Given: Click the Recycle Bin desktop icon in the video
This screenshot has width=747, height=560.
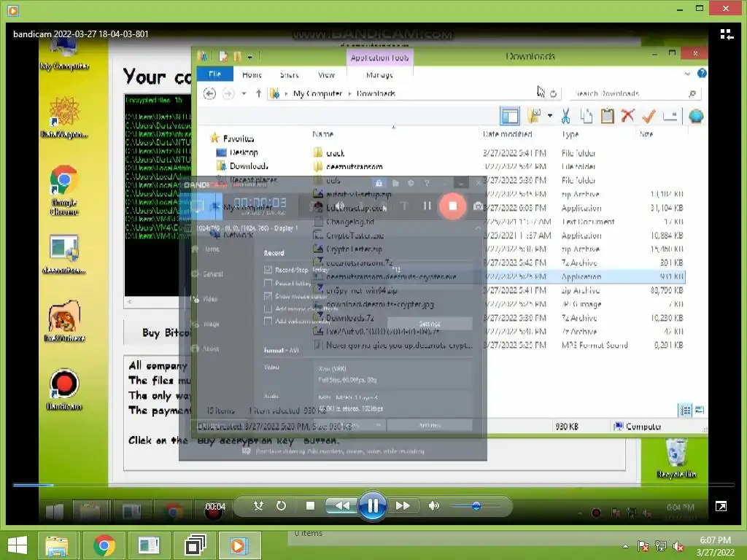Looking at the screenshot, I should [x=676, y=459].
